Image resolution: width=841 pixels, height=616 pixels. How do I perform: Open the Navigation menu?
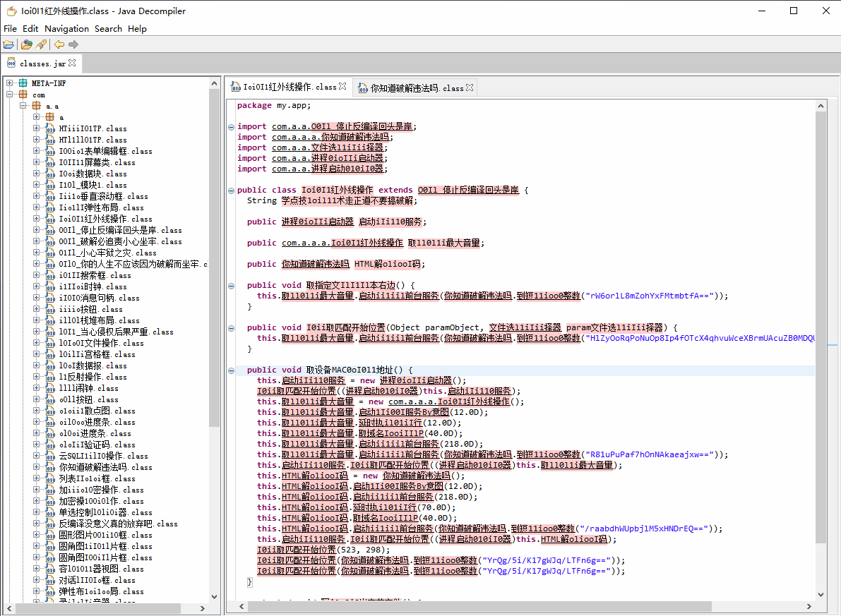click(66, 28)
